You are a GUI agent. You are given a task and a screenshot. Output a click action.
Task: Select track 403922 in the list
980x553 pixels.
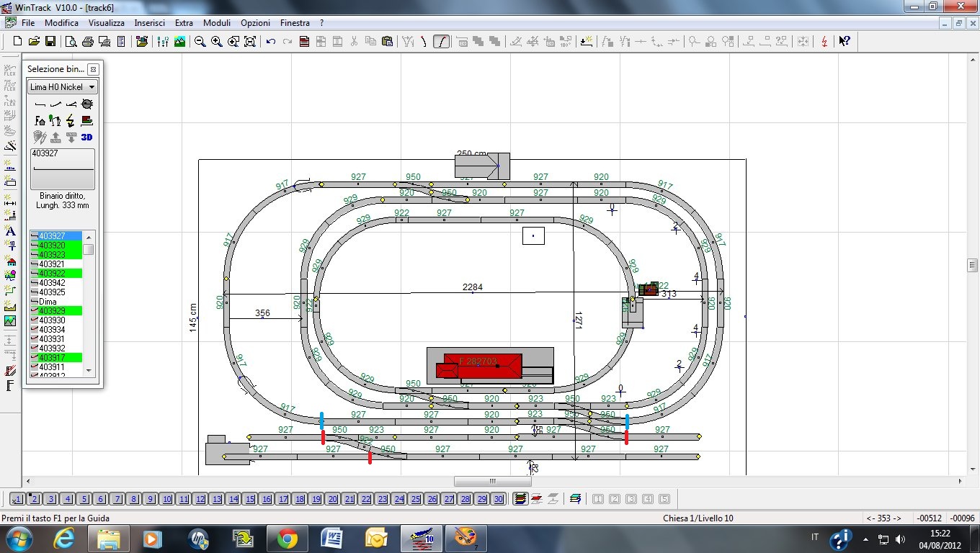coord(56,274)
